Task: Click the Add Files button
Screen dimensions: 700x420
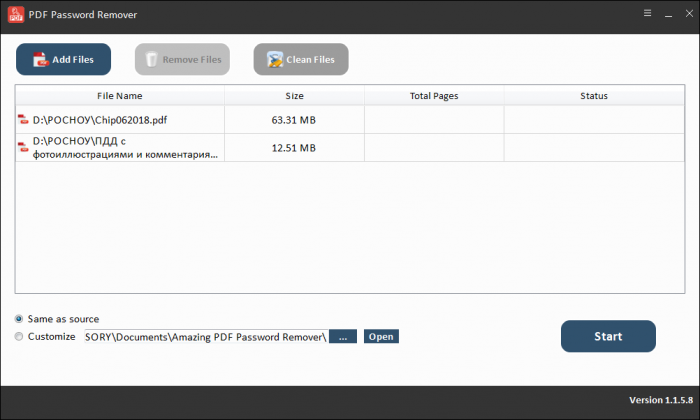Action: 63,59
